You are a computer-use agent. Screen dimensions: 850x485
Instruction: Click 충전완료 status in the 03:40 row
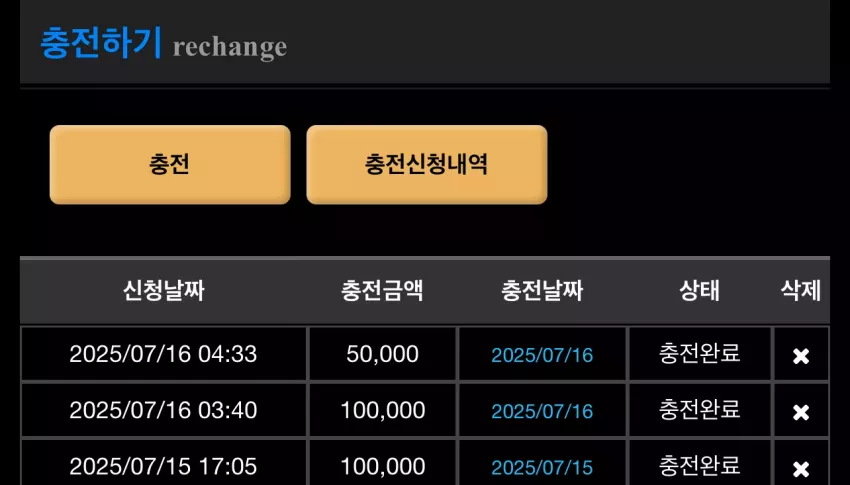tap(699, 410)
